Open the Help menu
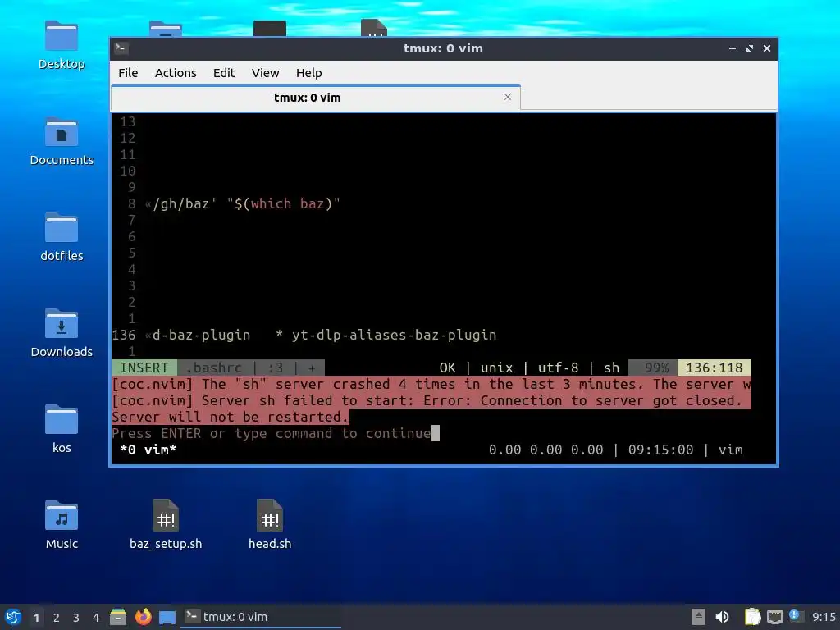Viewport: 840px width, 630px height. click(x=309, y=73)
